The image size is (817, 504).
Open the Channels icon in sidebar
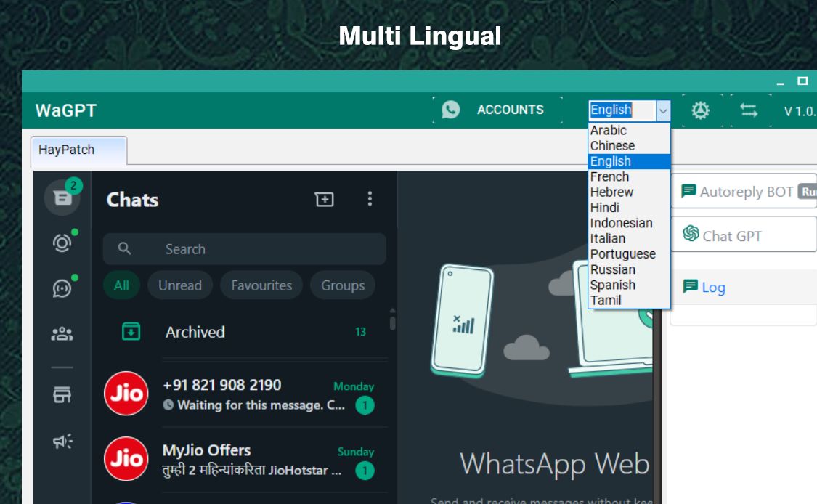[x=62, y=288]
